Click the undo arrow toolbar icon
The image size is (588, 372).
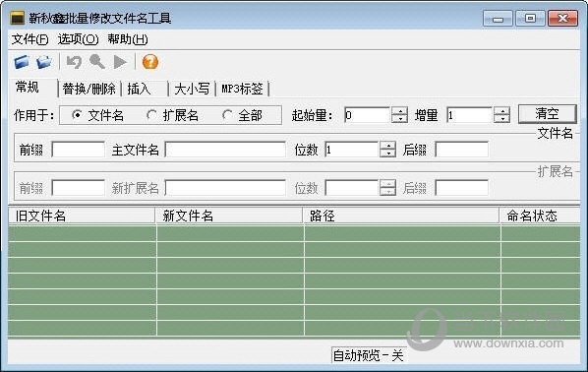(x=74, y=62)
